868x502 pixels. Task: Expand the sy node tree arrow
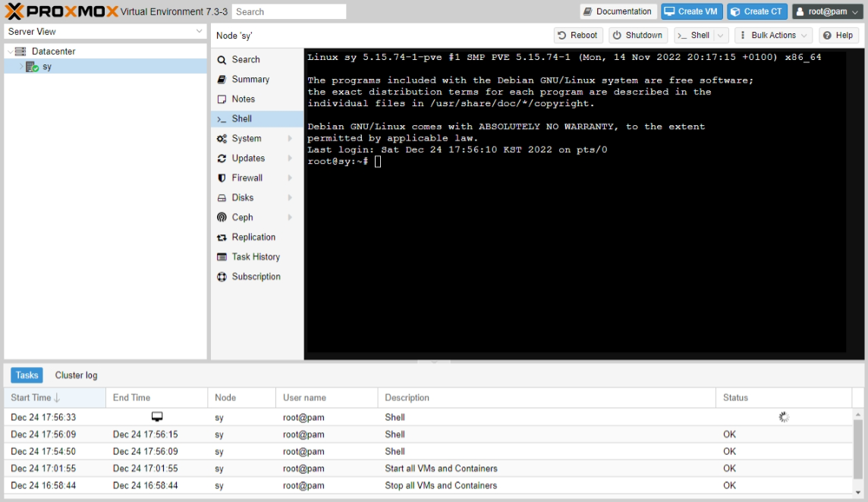click(x=21, y=67)
